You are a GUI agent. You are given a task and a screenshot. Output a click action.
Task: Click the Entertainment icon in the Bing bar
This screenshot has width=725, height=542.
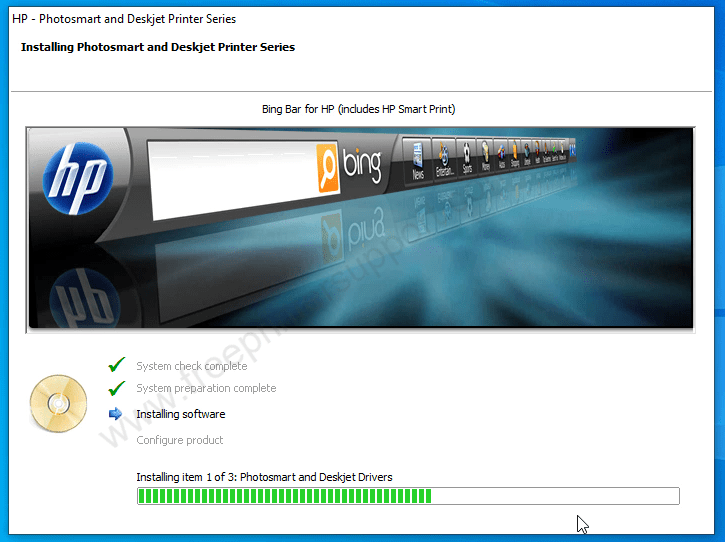[x=444, y=160]
